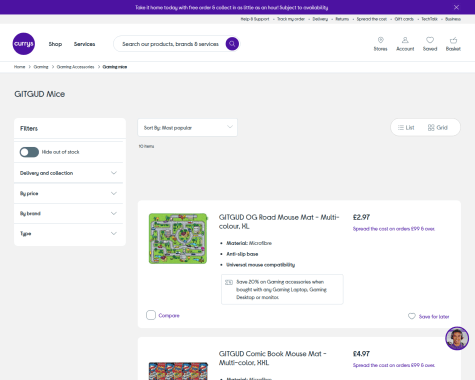Click the £2.97 price
The image size is (475, 380).
tap(361, 217)
